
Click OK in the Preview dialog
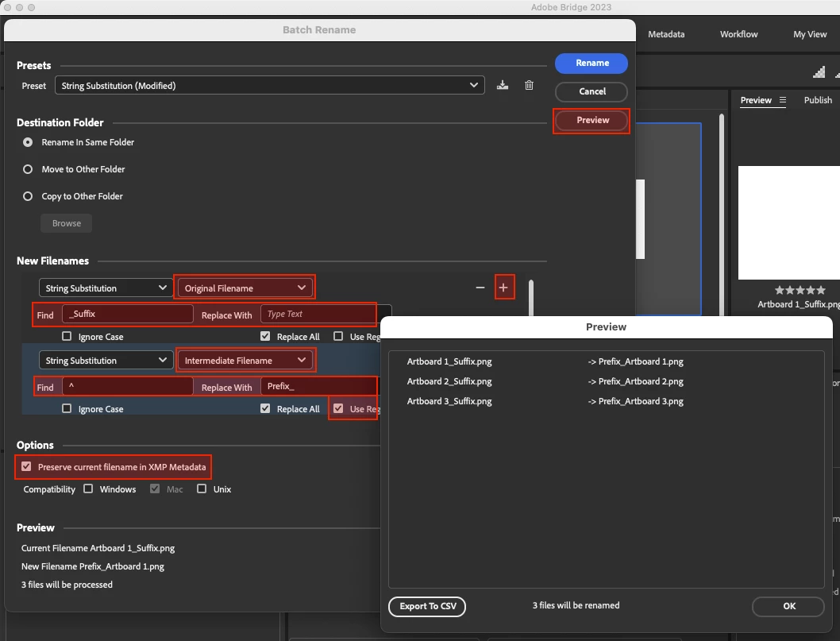point(788,606)
